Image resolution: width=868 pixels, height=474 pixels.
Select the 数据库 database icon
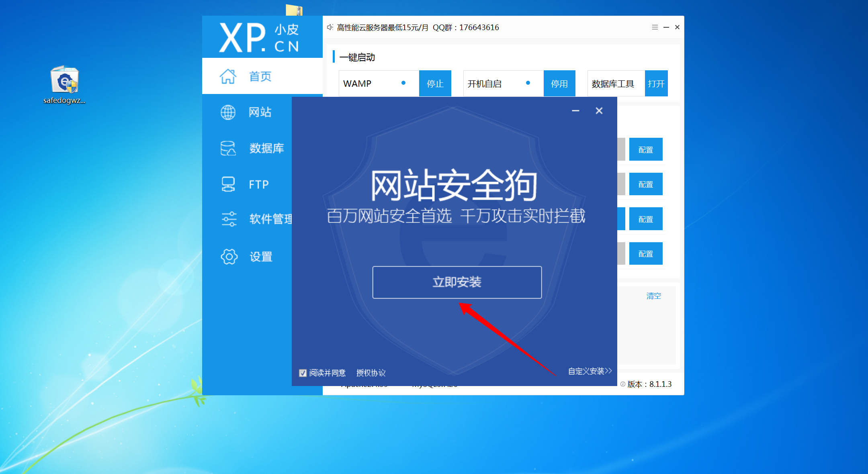[x=228, y=148]
